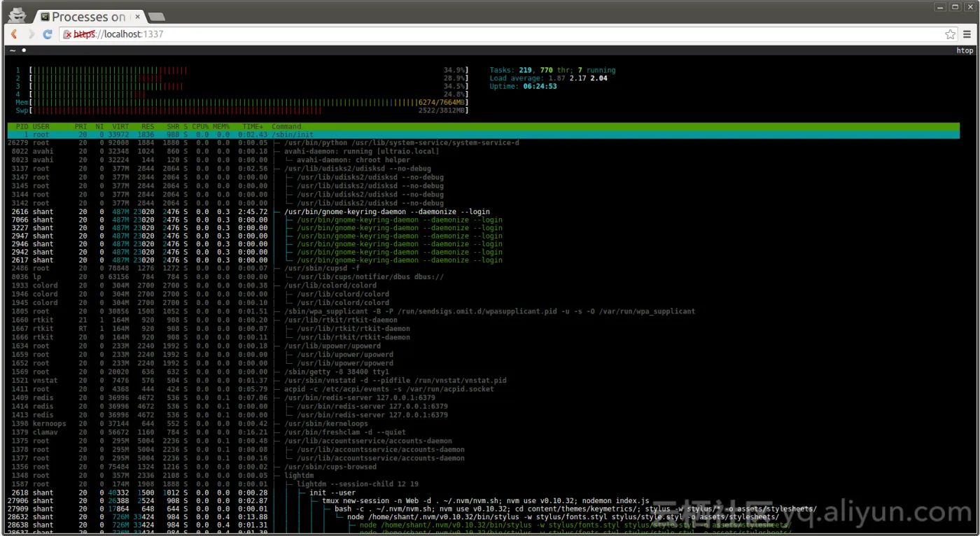Select the acpid process row
Viewport: 980px width, 536px height.
pyautogui.click(x=483, y=389)
